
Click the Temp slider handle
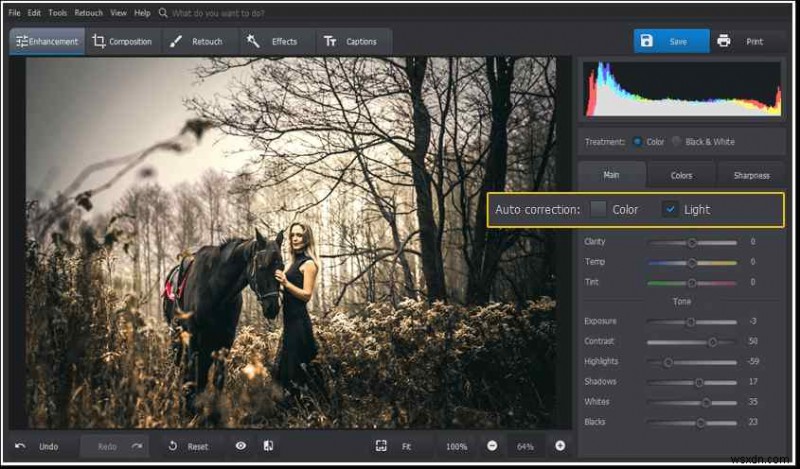click(692, 263)
